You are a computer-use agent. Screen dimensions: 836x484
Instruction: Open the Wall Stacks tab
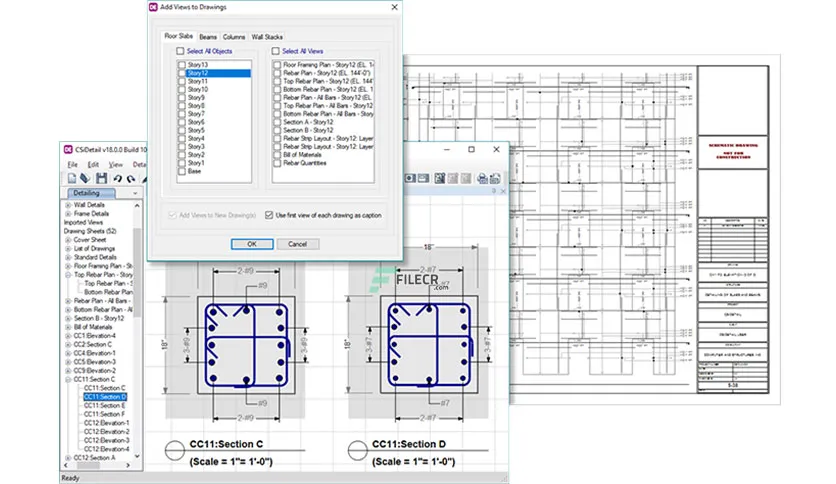pos(267,37)
